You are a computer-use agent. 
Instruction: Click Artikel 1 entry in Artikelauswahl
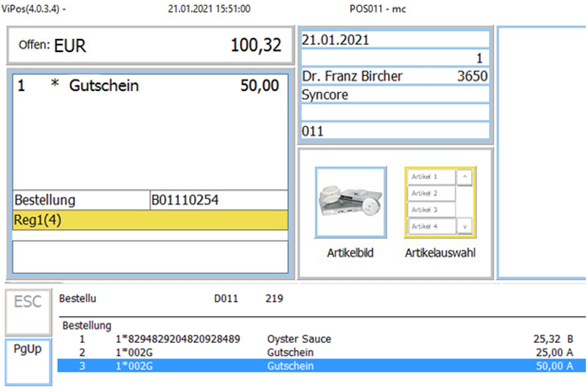click(431, 176)
